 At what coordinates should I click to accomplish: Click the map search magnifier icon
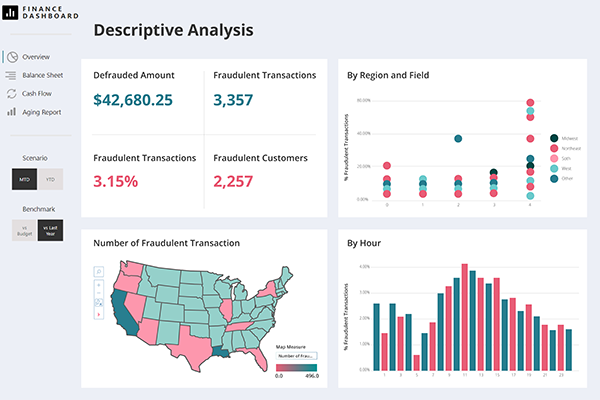coord(99,271)
